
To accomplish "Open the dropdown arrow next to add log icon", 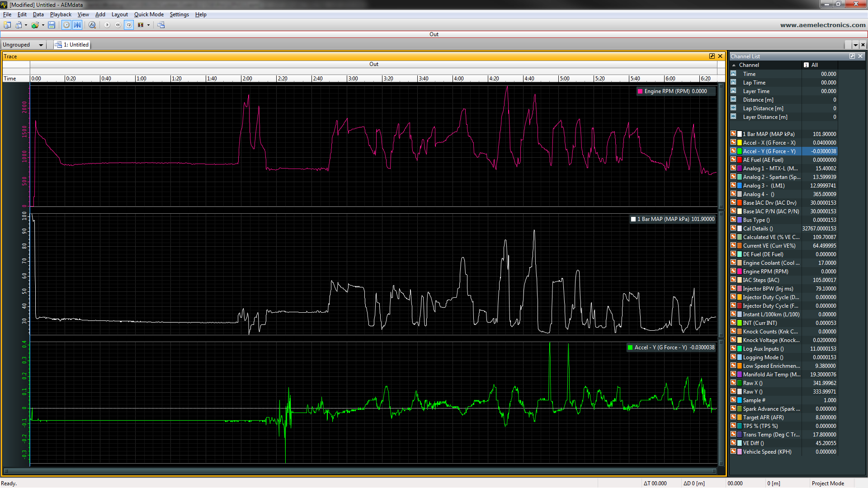I will 43,25.
